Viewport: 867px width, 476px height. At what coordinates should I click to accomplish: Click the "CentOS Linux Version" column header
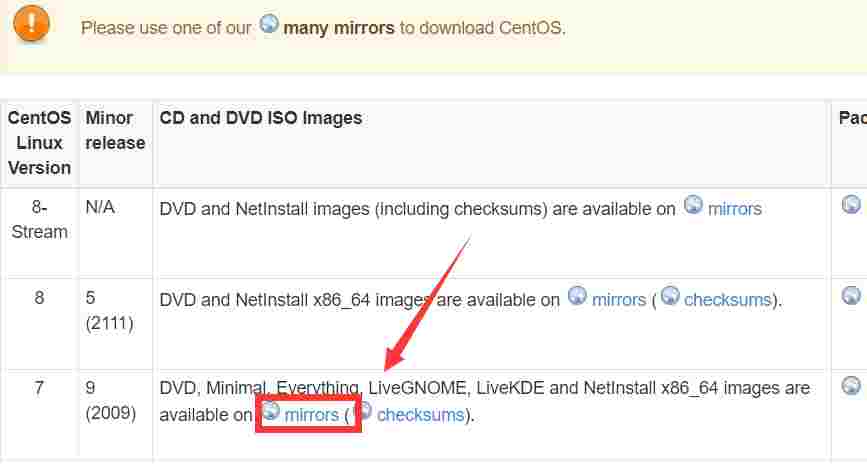point(39,142)
